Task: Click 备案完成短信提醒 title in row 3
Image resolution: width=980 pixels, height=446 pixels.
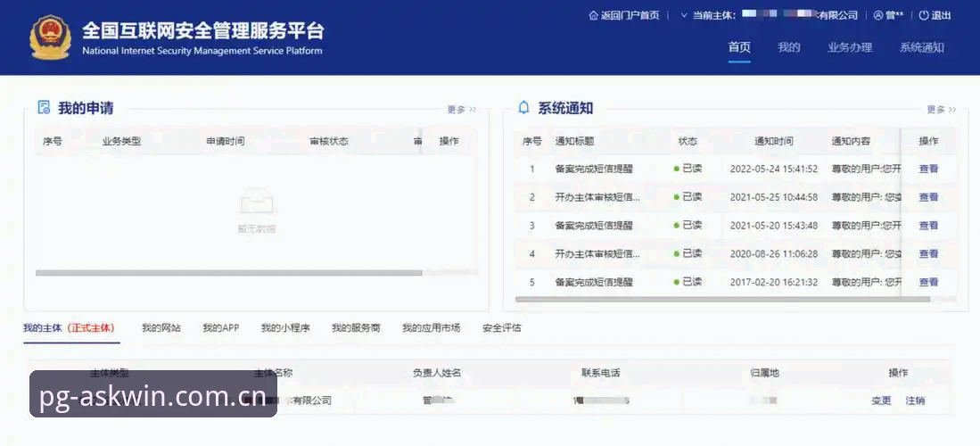Action: (594, 225)
